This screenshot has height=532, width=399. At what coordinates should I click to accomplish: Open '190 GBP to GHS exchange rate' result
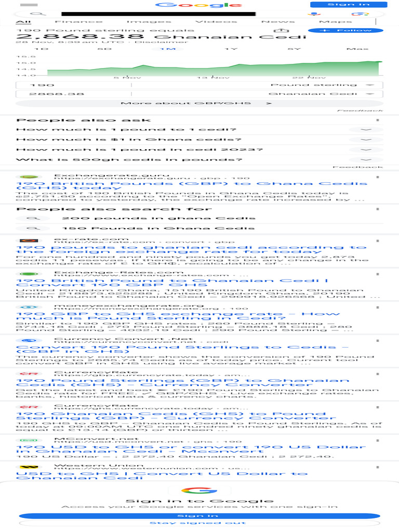pos(178,316)
